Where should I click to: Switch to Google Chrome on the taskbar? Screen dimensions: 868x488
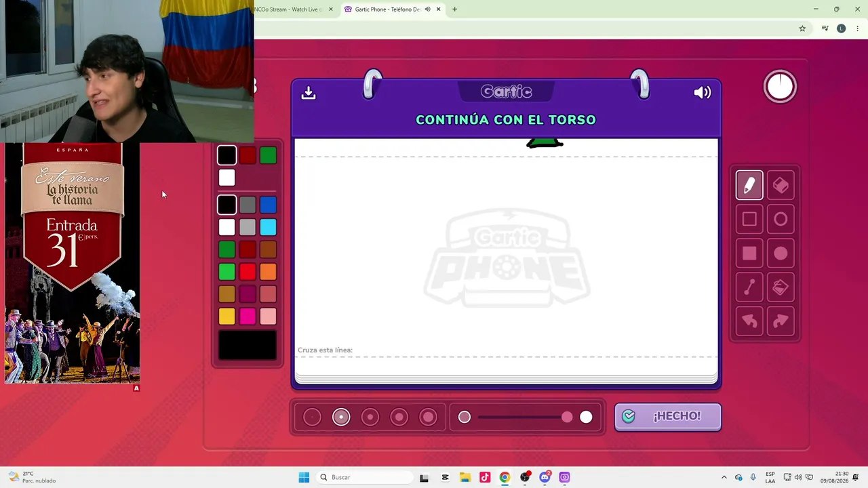[x=505, y=477]
